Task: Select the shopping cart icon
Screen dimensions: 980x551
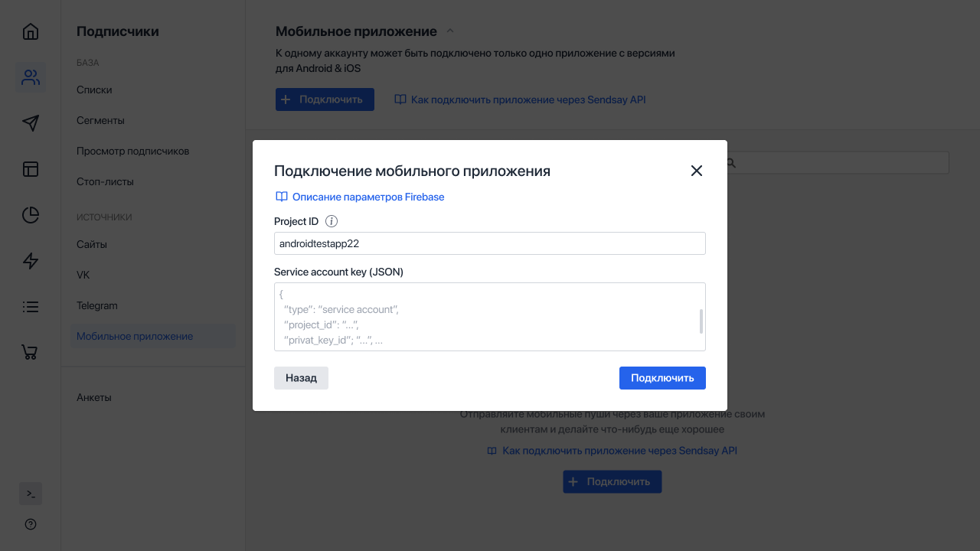Action: [x=30, y=352]
